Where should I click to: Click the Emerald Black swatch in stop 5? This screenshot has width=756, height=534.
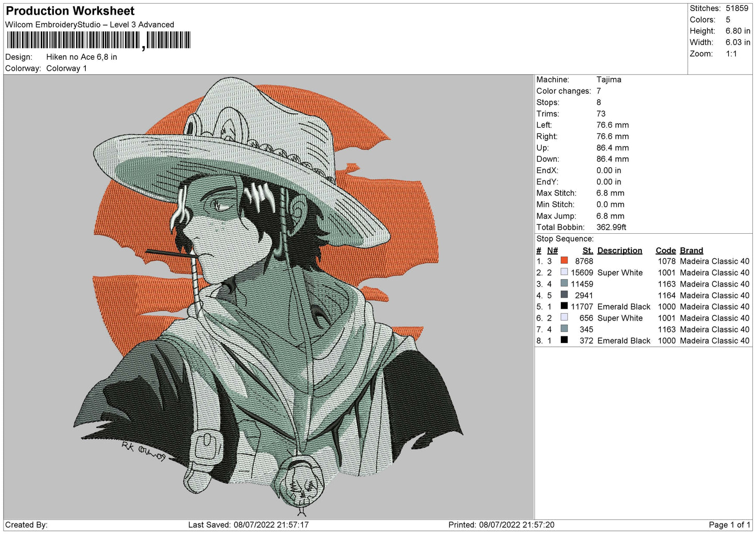[x=564, y=306]
